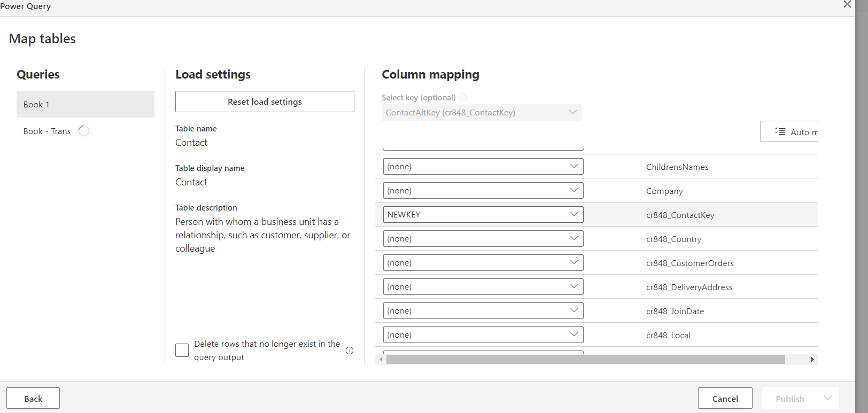Open source dropdown for cr848_CustomerOrders

[x=483, y=263]
